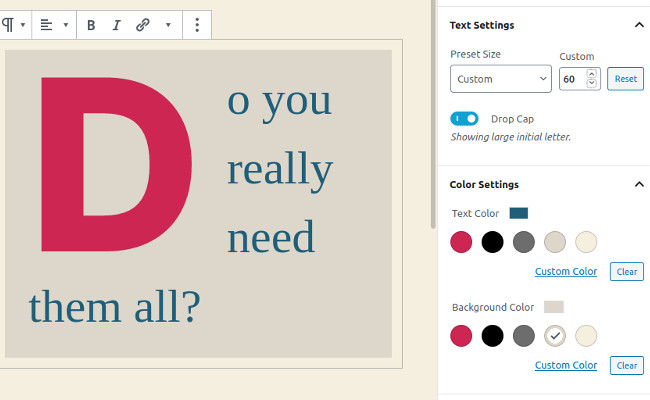Reset the custom font size

(x=625, y=78)
